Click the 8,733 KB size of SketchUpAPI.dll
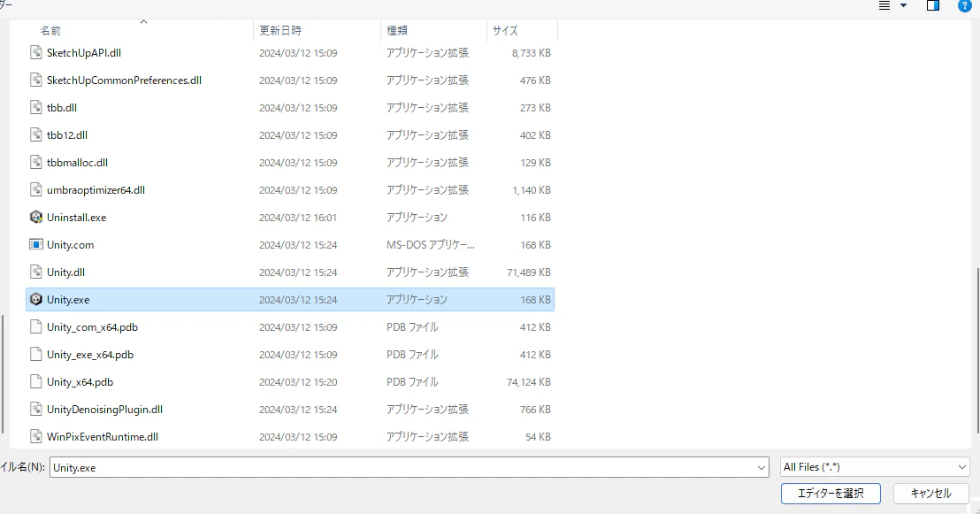 (532, 53)
